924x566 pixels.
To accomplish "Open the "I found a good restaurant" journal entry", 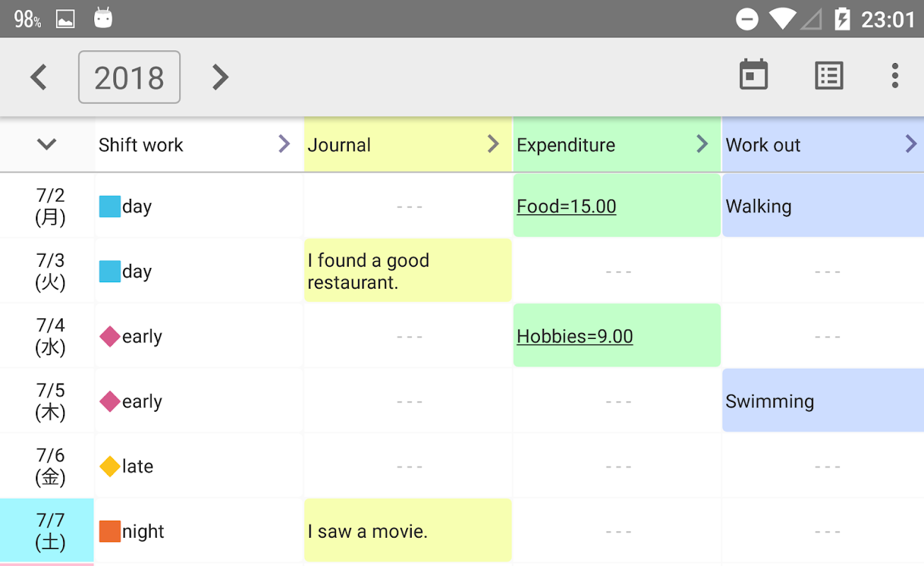I will pyautogui.click(x=408, y=271).
